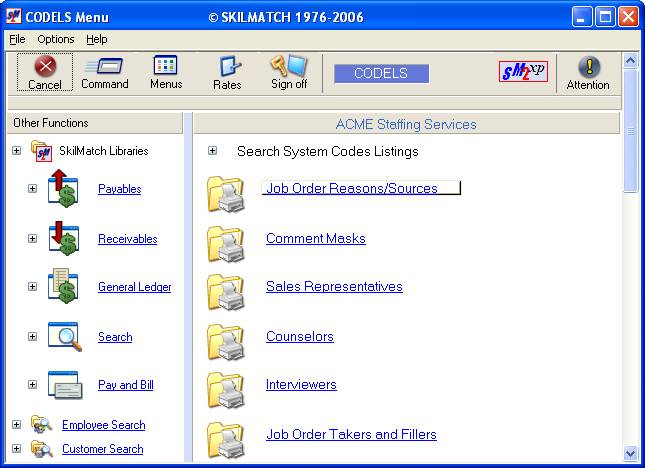Open the Pay and Bill link
This screenshot has height=468, width=645.
pyautogui.click(x=126, y=385)
